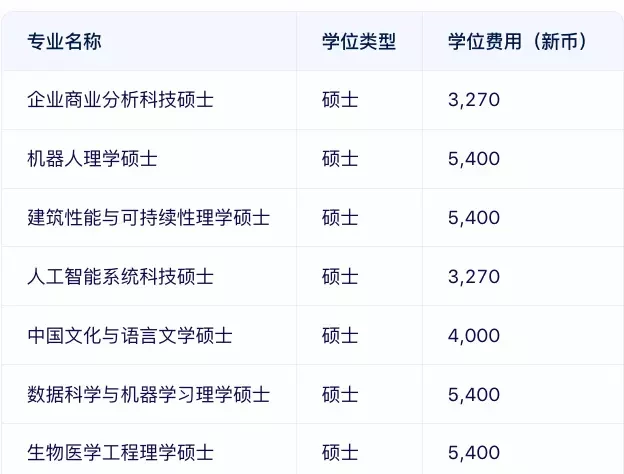Click the 3,270 fee for 人工智能系统科技硕士

[x=474, y=277]
